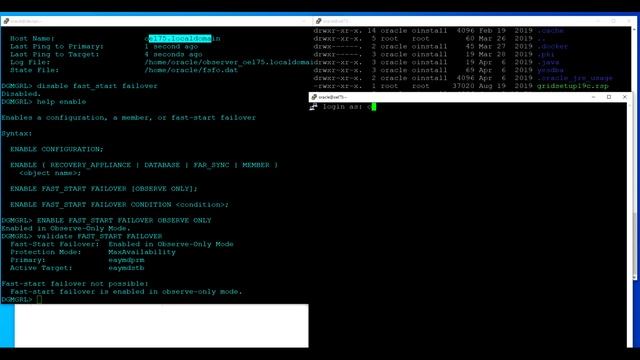This screenshot has width=640, height=360.
Task: Maximize the front login terminal window
Action: [x=609, y=97]
